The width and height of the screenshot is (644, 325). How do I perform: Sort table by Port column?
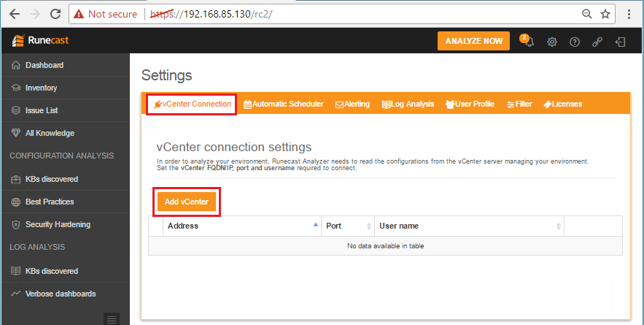[x=348, y=226]
